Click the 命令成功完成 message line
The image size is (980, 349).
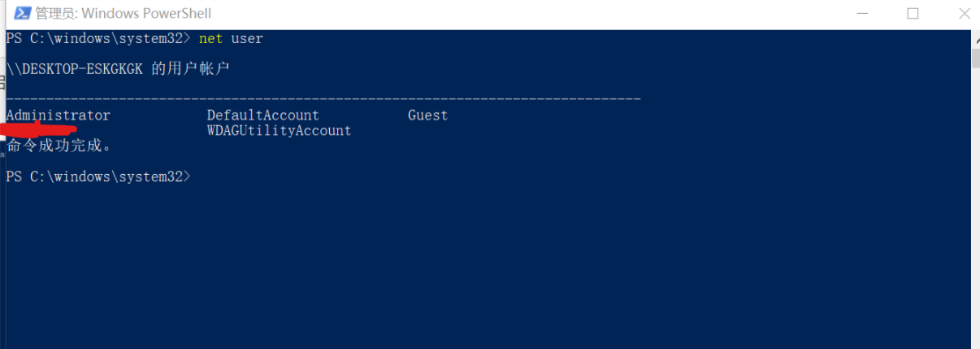pos(59,146)
